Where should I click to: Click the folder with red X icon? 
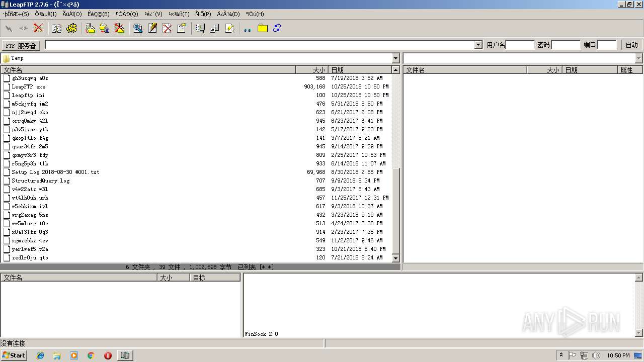coord(119,29)
